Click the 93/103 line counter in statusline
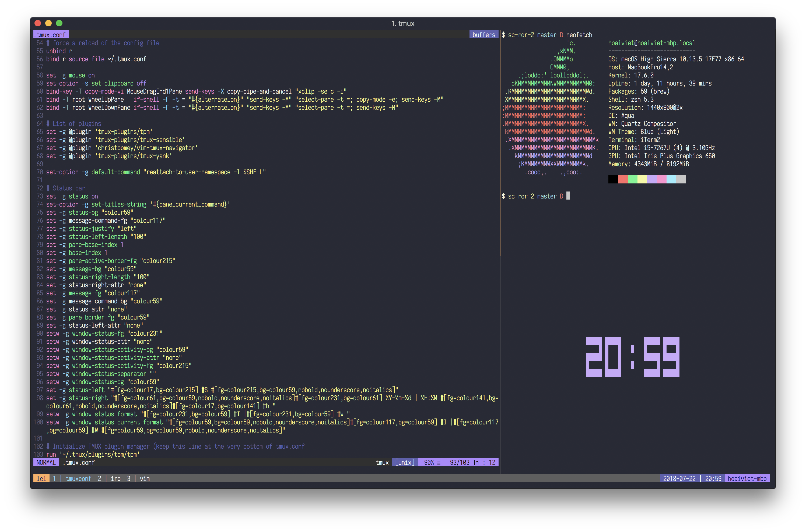Image resolution: width=806 pixels, height=532 pixels. tap(459, 462)
